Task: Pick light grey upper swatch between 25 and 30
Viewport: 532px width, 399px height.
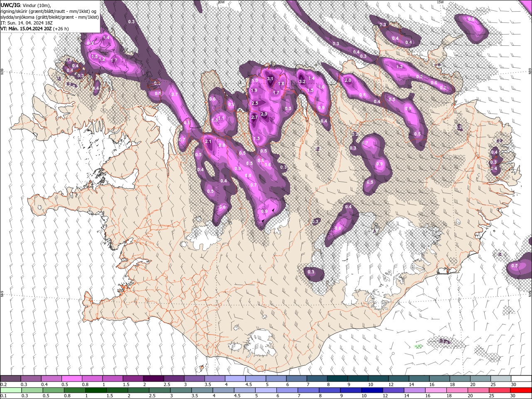Action: click(x=501, y=379)
